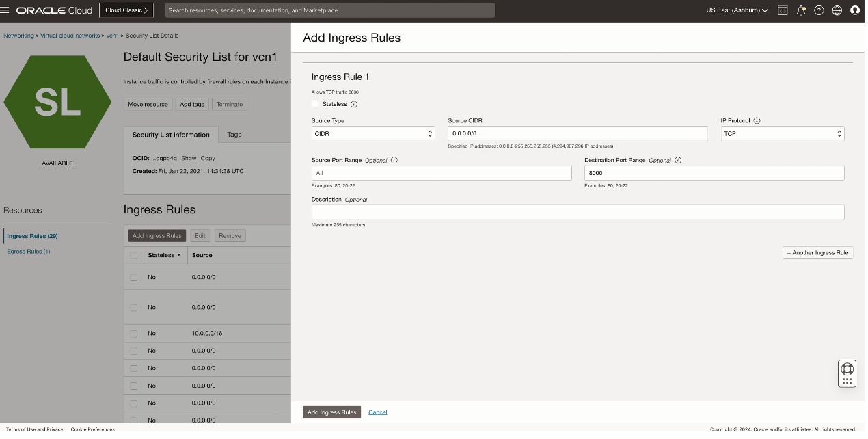
Task: Select Egress Rules (1) in Resources list
Action: [29, 252]
